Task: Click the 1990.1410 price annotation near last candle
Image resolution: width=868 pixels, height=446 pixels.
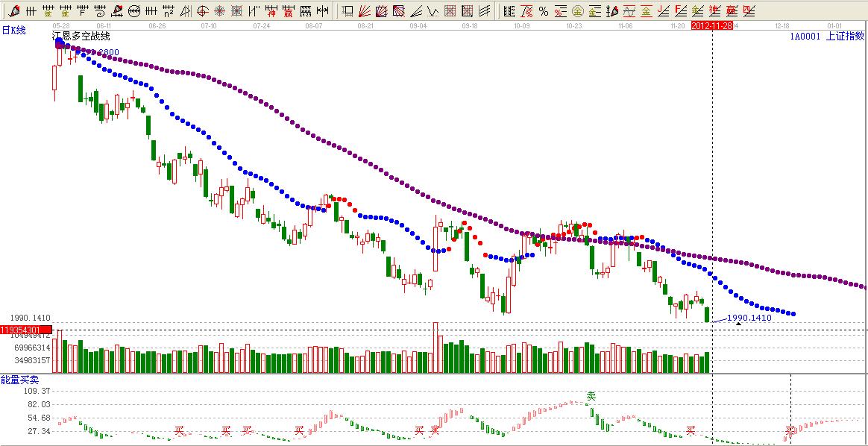Action: point(749,318)
